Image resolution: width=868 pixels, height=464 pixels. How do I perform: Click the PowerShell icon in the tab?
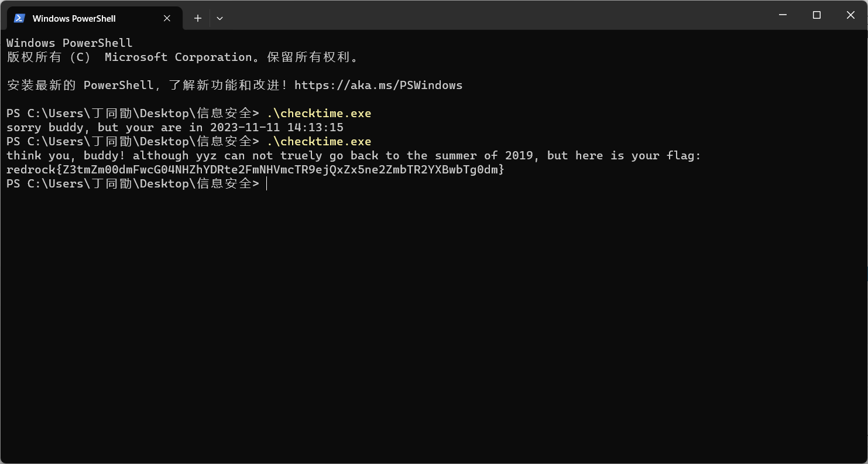19,18
